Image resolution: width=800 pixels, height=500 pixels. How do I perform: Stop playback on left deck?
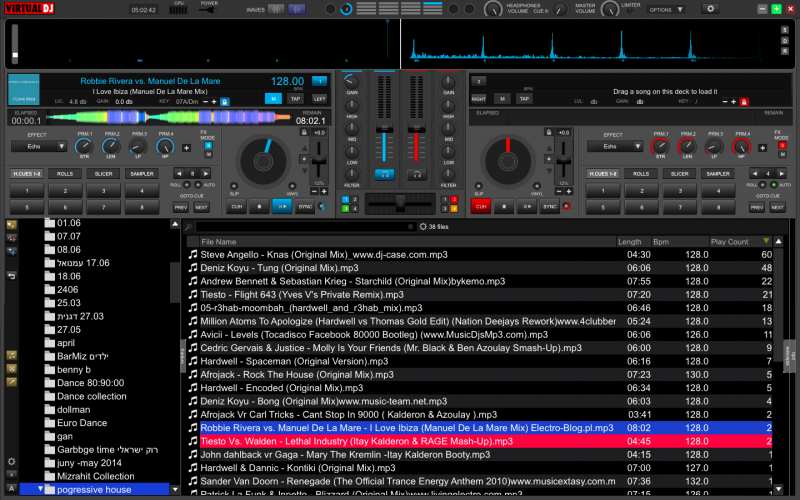click(x=259, y=207)
